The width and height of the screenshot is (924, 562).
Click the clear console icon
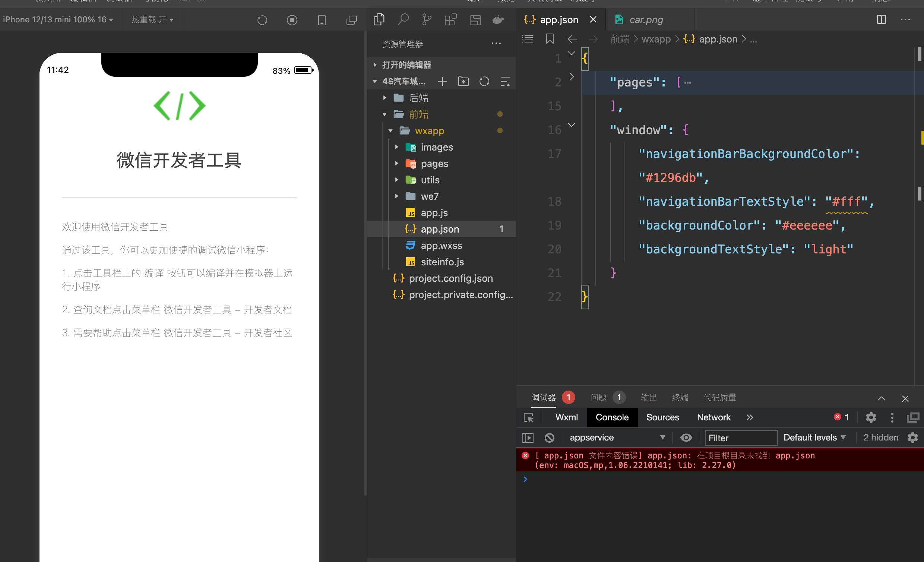click(x=550, y=438)
